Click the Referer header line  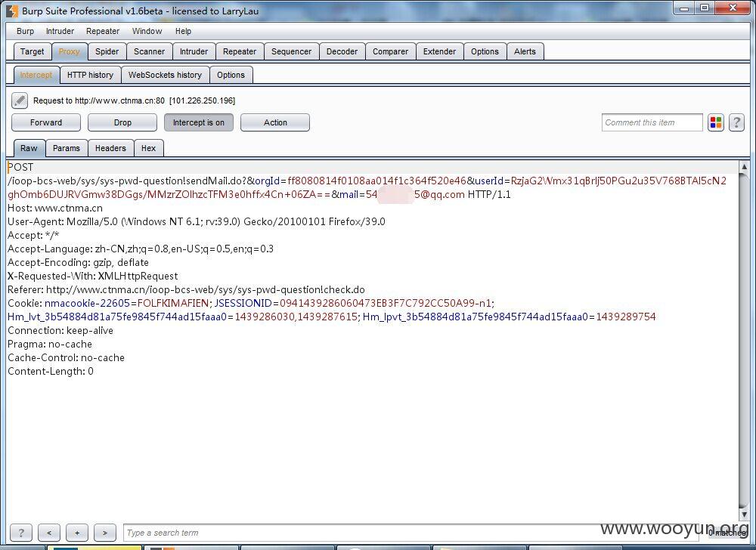point(186,289)
